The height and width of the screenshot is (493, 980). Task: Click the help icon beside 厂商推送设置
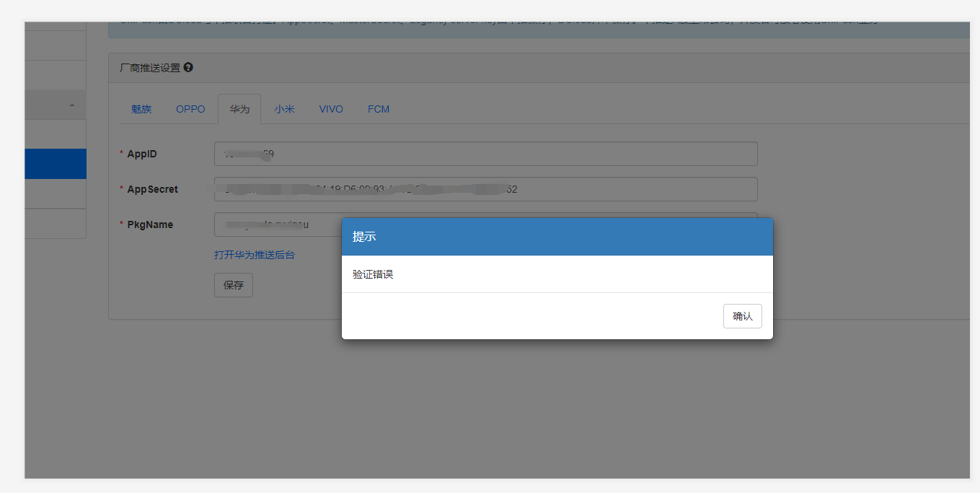coord(188,67)
